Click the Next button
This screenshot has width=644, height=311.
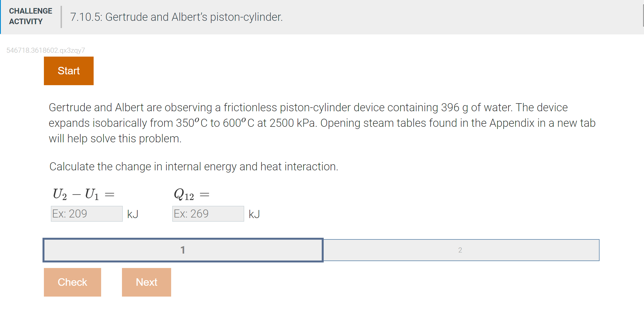click(x=146, y=282)
